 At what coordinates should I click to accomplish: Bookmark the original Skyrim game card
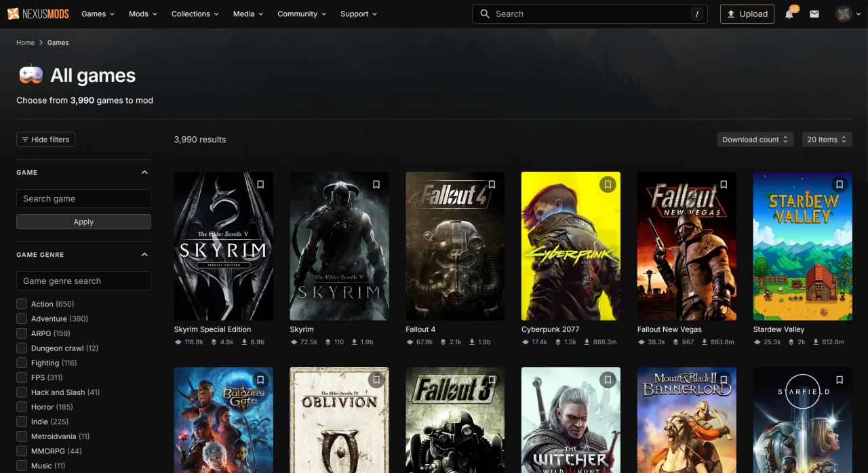[376, 184]
